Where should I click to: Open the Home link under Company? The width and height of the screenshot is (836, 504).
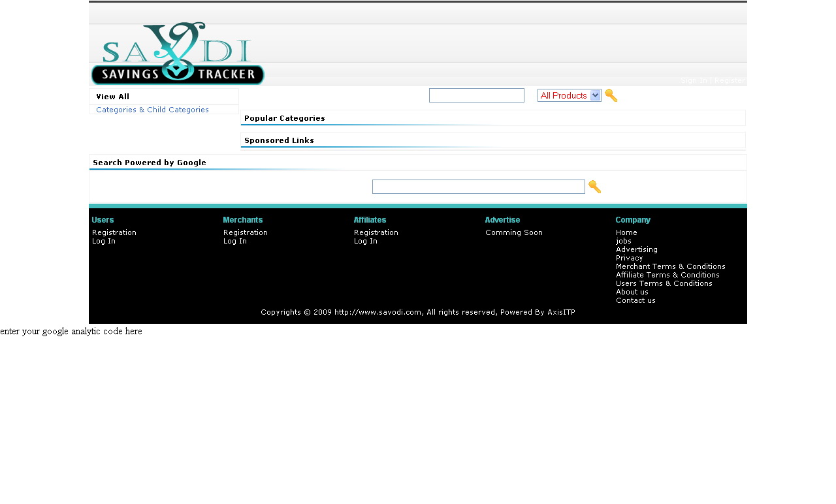(x=626, y=232)
